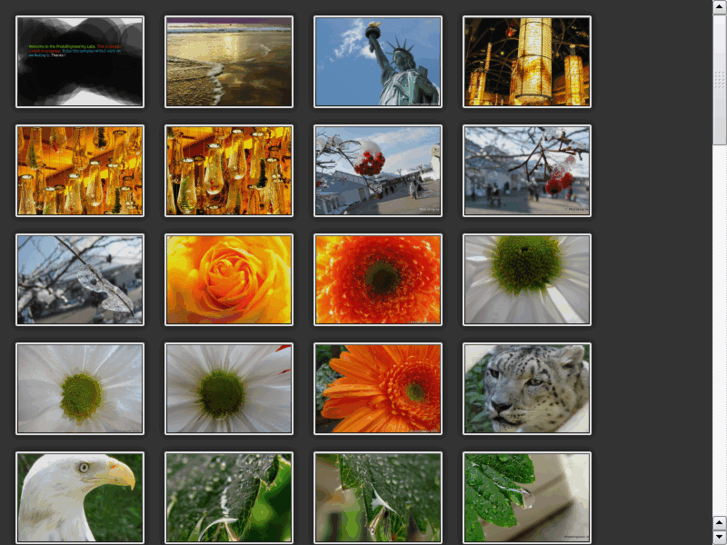
Task: Open the golden beach sunset thumbnail
Action: click(x=229, y=62)
